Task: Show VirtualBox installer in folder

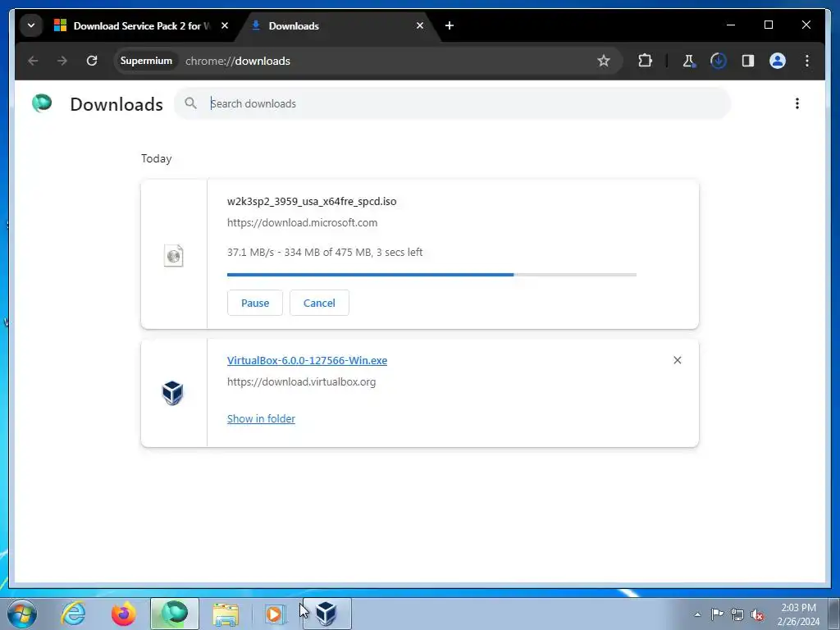Action: pyautogui.click(x=261, y=419)
